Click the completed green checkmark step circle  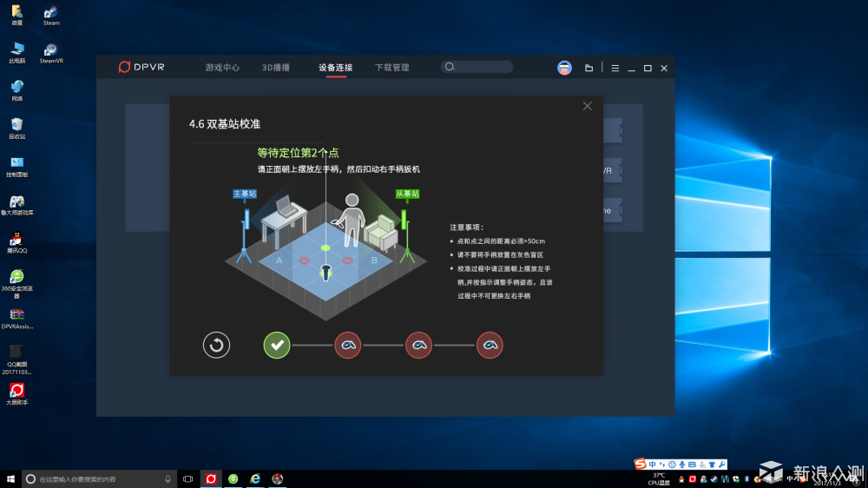(x=277, y=345)
